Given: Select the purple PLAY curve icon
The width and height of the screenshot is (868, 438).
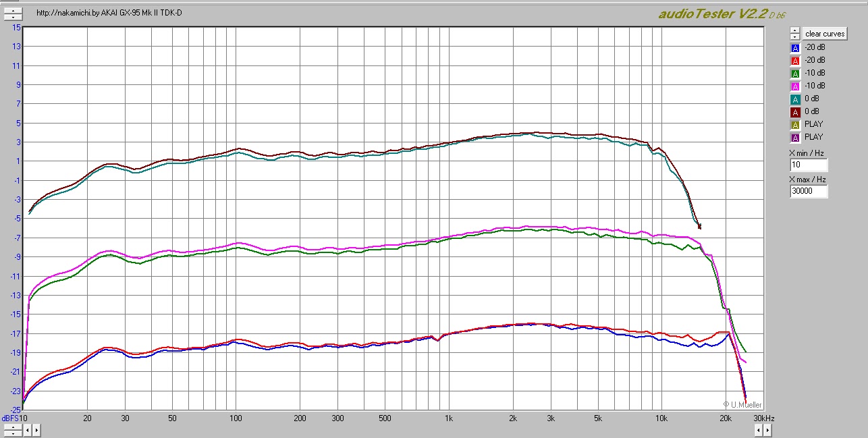Looking at the screenshot, I should [x=794, y=138].
